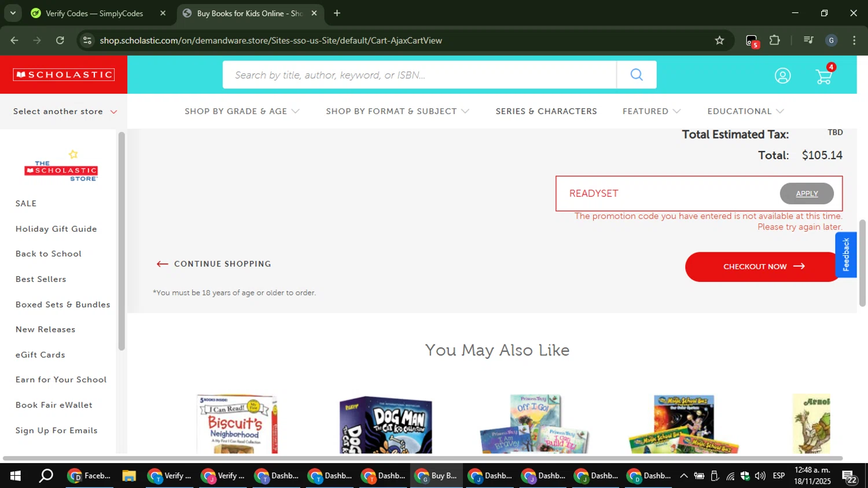Go to Best Sellers in the sidebar

coord(41,279)
